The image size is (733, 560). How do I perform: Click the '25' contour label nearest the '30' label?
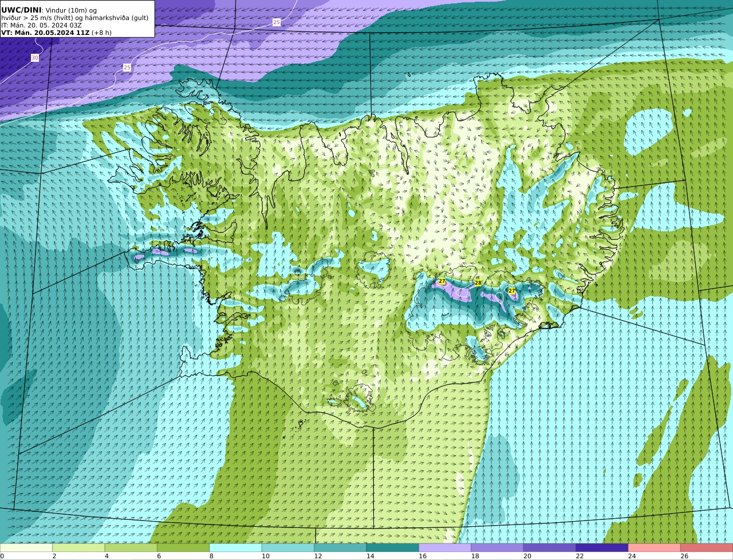[x=127, y=68]
